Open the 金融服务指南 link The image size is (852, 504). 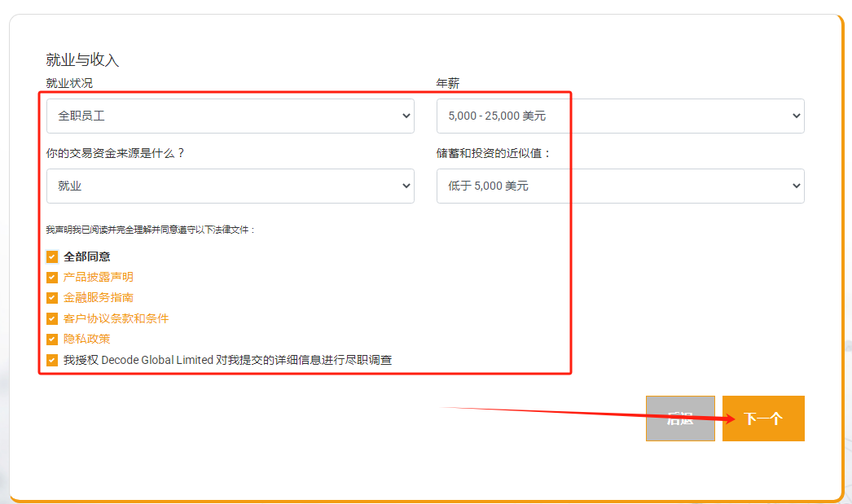(x=99, y=298)
